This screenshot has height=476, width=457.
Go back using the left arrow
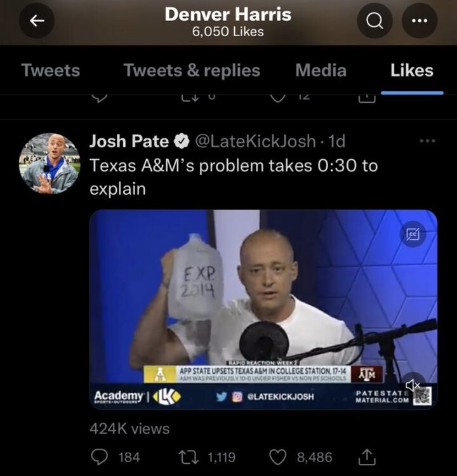[37, 21]
